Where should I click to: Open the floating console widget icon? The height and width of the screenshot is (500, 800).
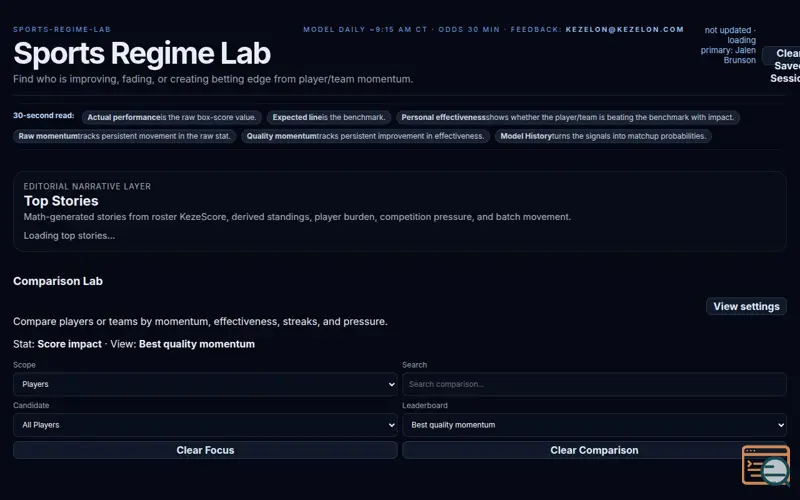[x=766, y=465]
